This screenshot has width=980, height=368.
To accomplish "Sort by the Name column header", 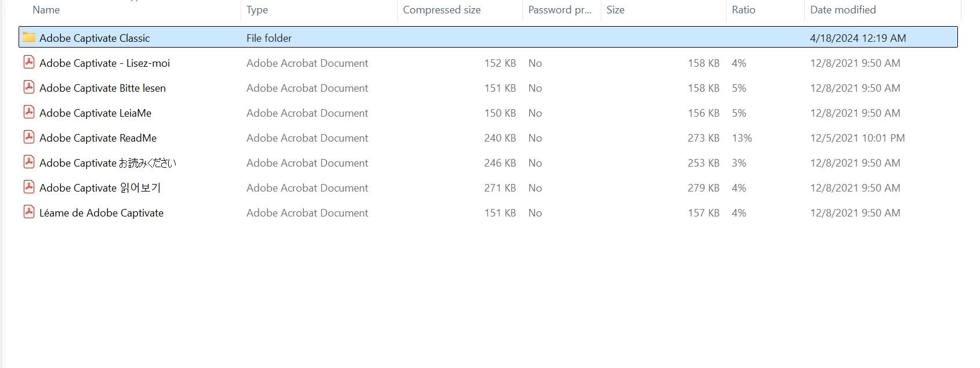I will [x=46, y=10].
